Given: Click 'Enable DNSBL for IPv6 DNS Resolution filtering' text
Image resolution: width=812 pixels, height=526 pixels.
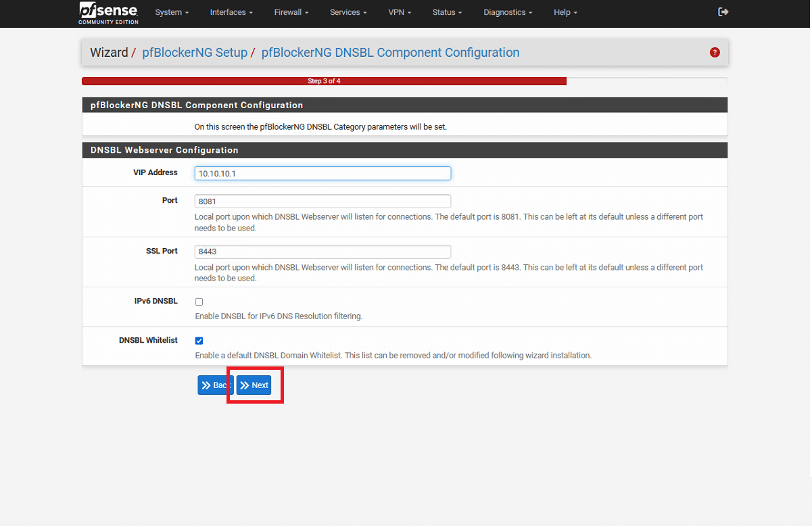Looking at the screenshot, I should point(279,316).
